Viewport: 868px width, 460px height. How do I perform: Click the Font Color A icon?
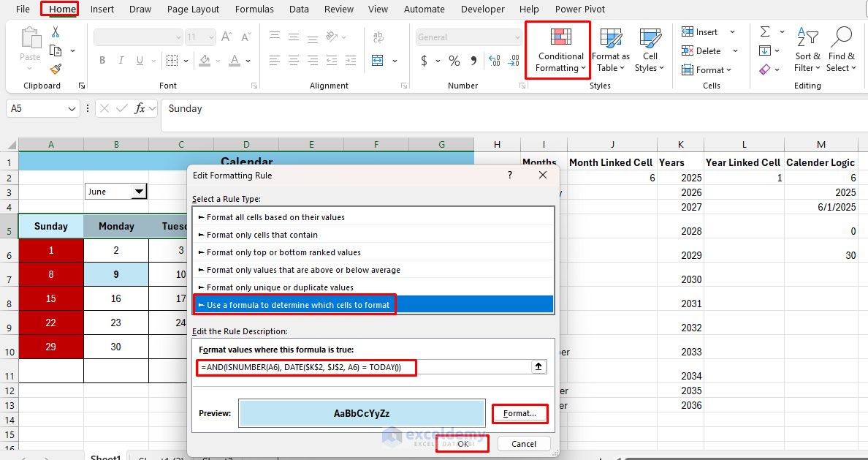pyautogui.click(x=235, y=61)
